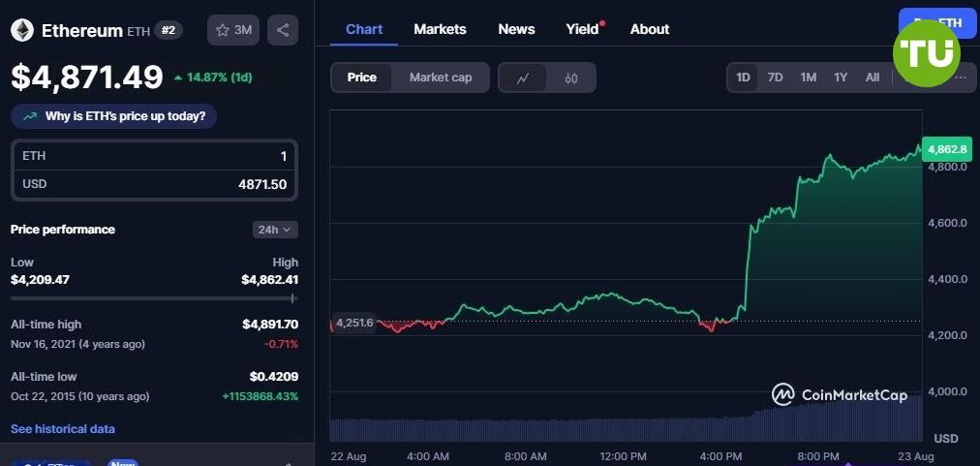The width and height of the screenshot is (980, 466).
Task: Open the News tab
Action: (516, 29)
